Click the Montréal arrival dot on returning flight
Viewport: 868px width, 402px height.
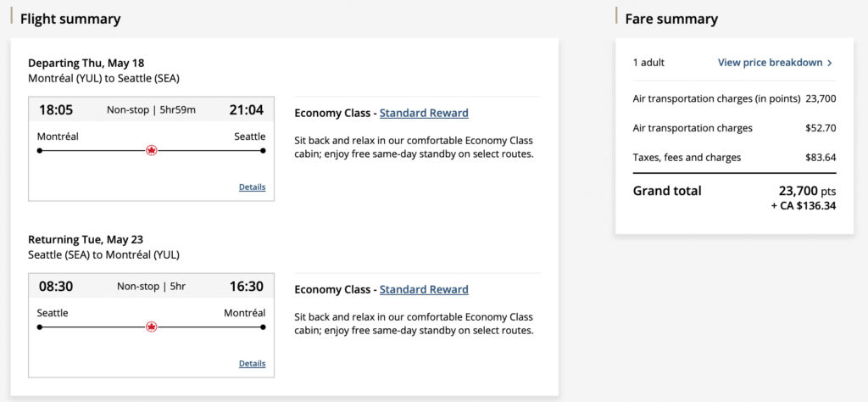(263, 327)
